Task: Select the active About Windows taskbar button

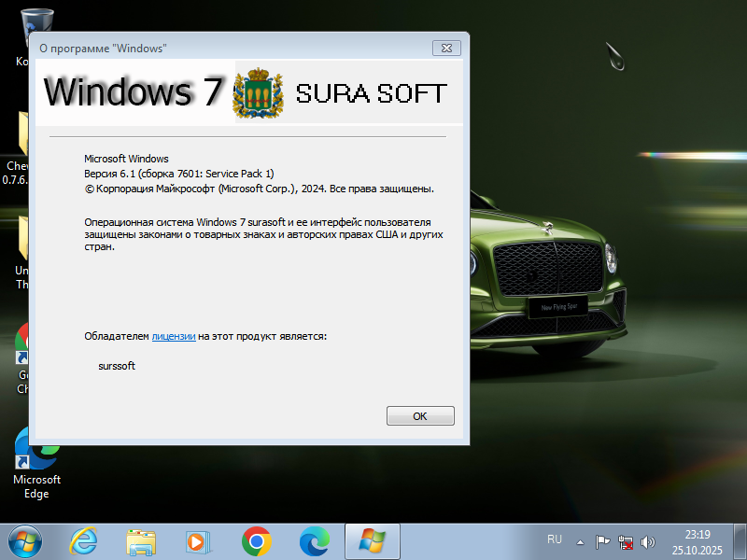Action: click(372, 541)
